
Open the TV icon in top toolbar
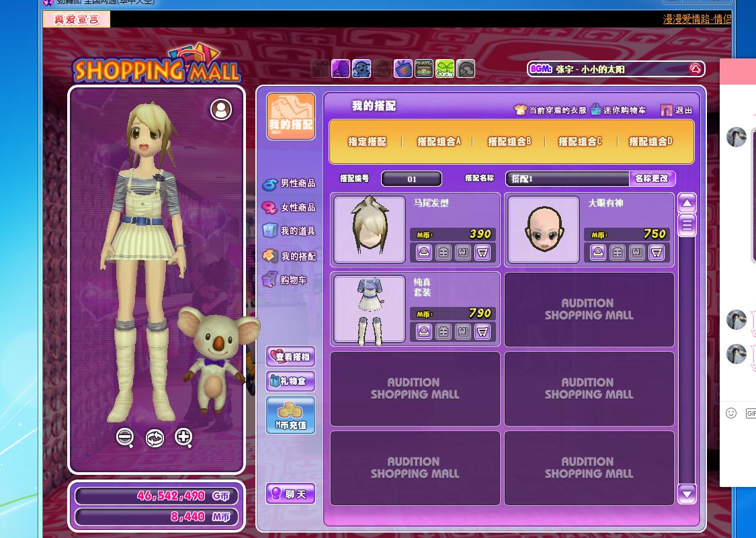point(403,69)
